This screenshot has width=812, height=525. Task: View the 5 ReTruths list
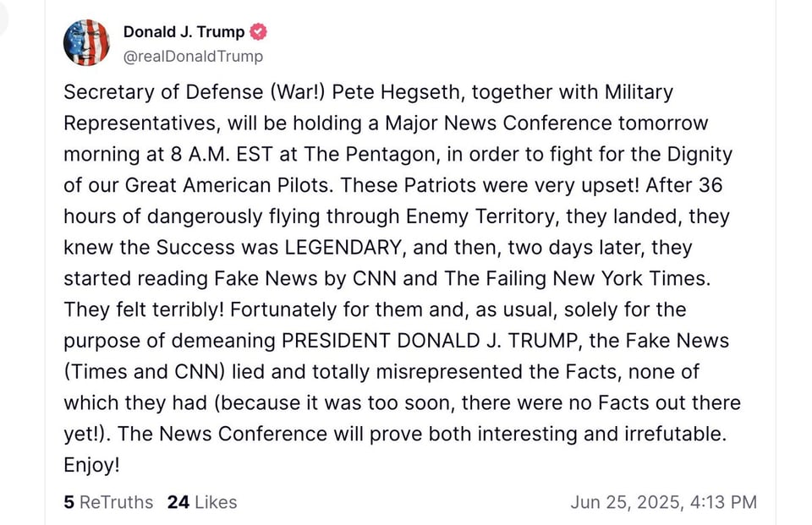108,502
